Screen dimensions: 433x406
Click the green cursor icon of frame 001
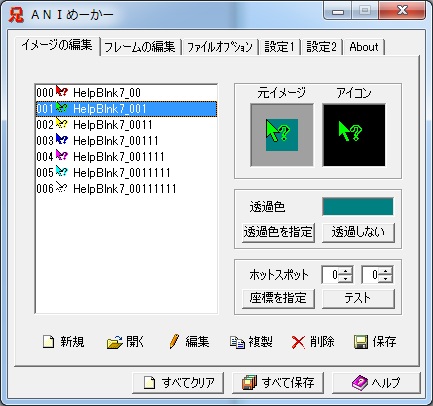pos(61,108)
